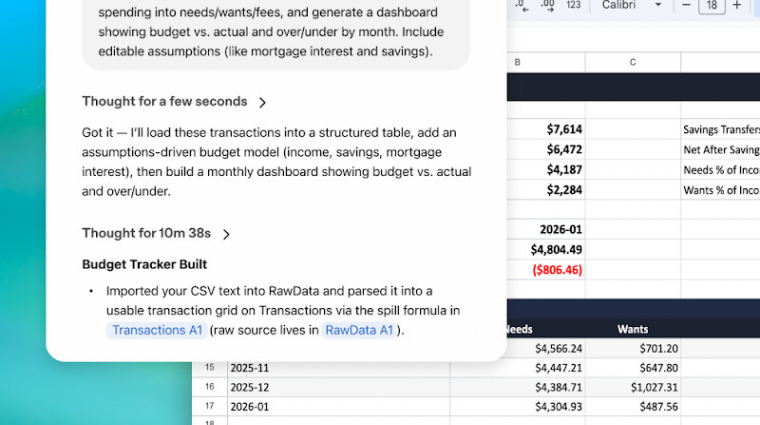Click the increase decimal places icon
The height and width of the screenshot is (425, 760).
click(548, 5)
